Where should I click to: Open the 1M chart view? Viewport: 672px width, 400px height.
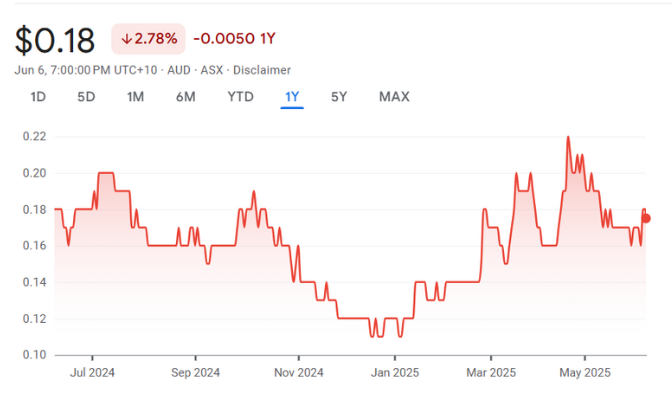pyautogui.click(x=135, y=97)
